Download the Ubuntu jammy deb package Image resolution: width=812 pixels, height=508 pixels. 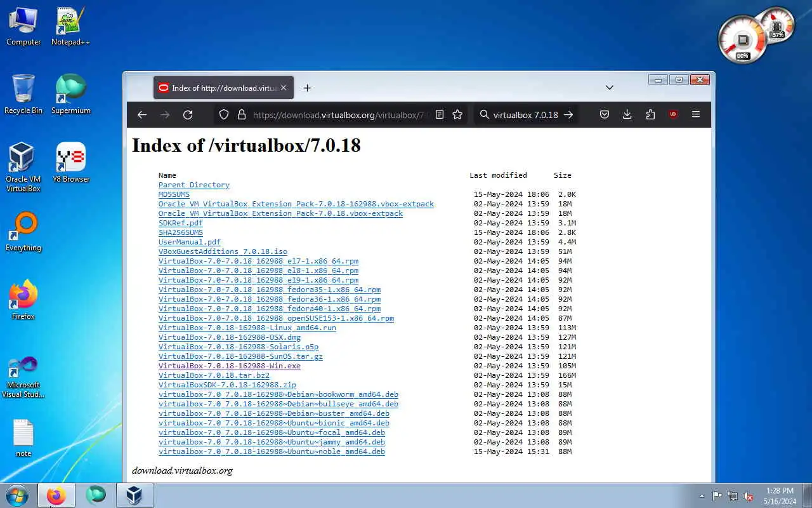[272, 442]
